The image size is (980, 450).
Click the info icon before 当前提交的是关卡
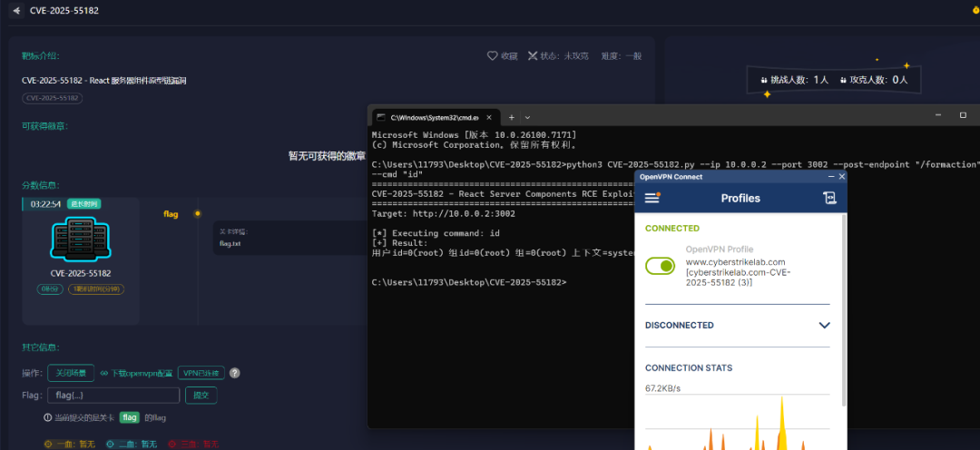click(x=47, y=417)
